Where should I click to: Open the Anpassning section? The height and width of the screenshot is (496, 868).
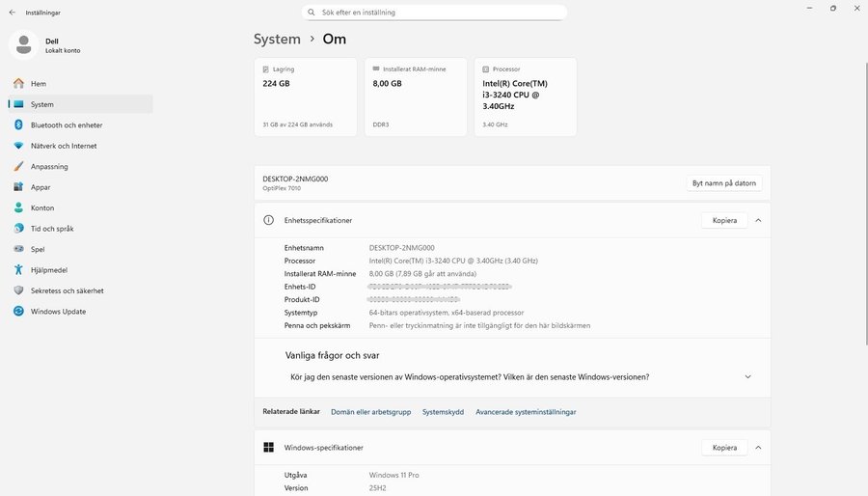click(48, 167)
